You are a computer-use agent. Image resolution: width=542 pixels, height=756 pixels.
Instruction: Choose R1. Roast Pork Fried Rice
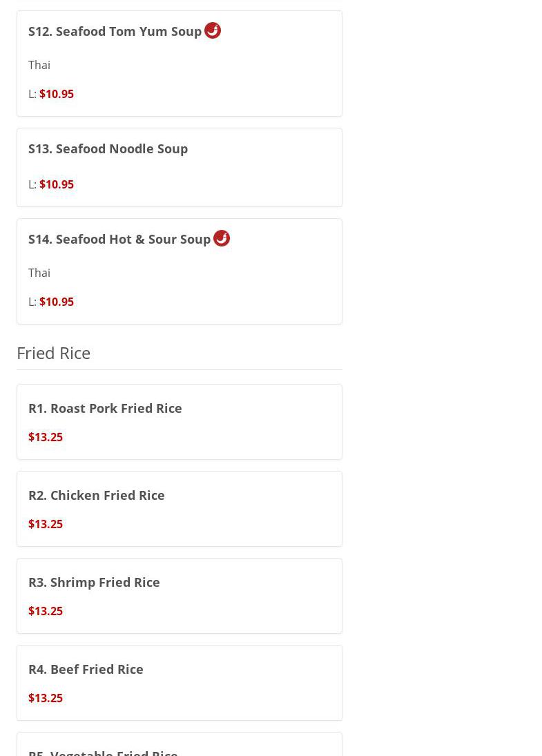(105, 409)
